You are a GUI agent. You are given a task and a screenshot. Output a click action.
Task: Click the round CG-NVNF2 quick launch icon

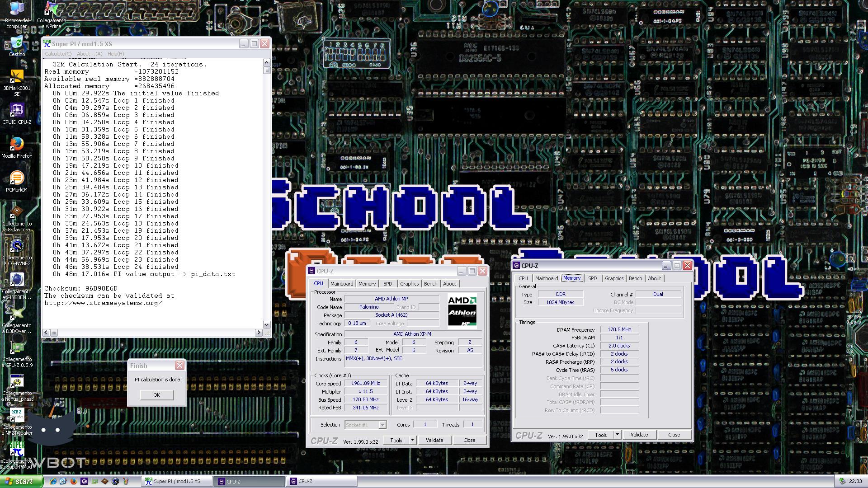(x=115, y=482)
